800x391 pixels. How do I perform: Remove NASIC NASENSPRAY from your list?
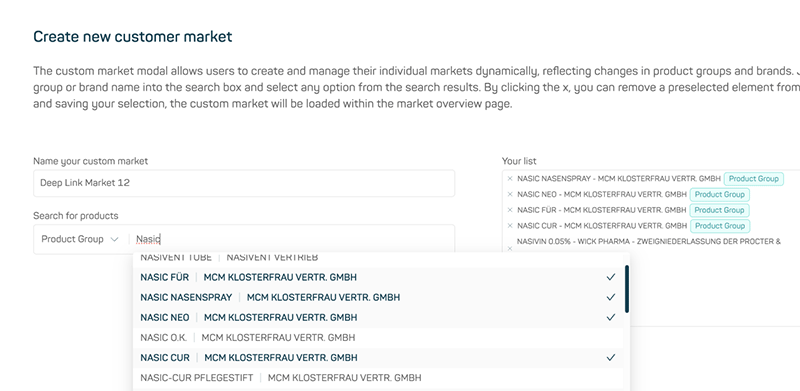coord(510,179)
